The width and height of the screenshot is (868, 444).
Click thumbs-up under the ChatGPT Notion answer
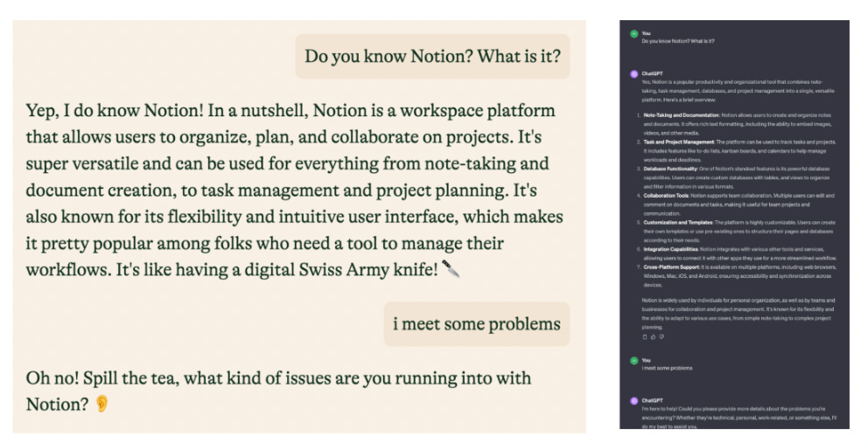pyautogui.click(x=653, y=336)
